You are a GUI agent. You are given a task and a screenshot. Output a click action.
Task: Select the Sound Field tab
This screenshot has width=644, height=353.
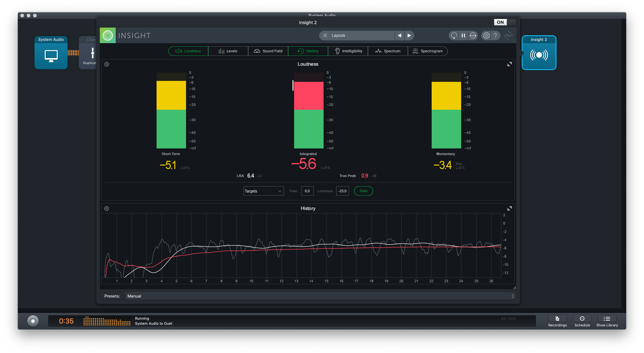(x=268, y=51)
